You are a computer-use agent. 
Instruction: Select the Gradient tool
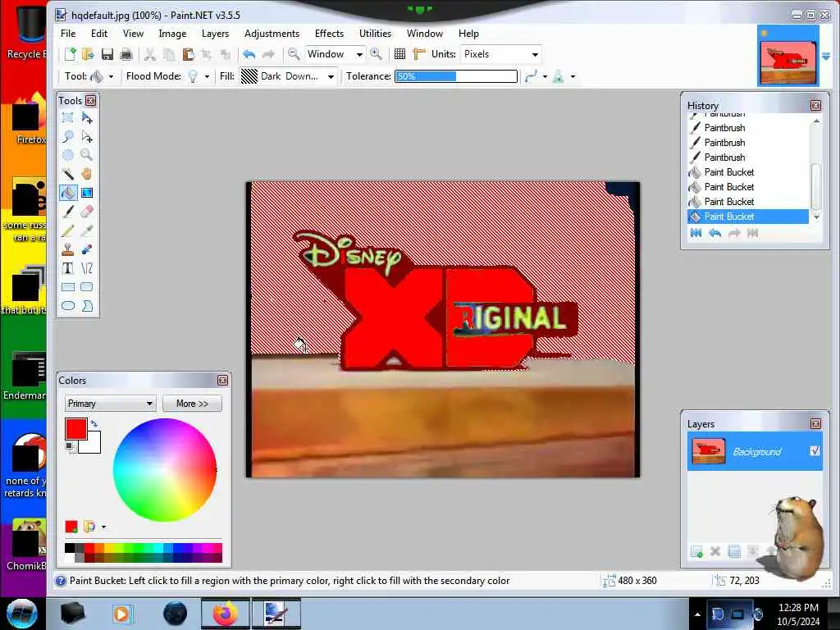pyautogui.click(x=87, y=193)
